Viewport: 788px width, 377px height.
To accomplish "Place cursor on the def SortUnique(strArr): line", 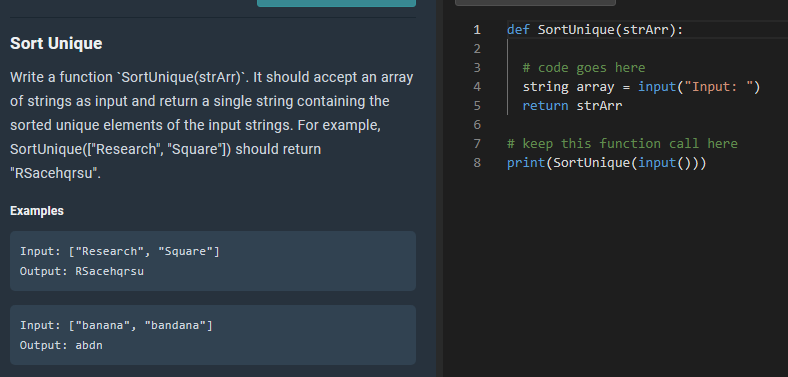I will click(x=595, y=30).
